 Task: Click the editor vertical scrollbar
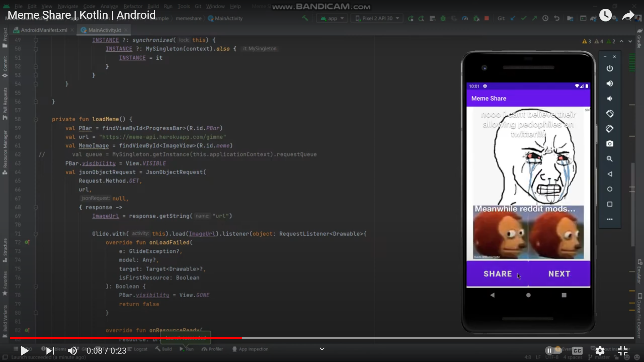pos(633,204)
